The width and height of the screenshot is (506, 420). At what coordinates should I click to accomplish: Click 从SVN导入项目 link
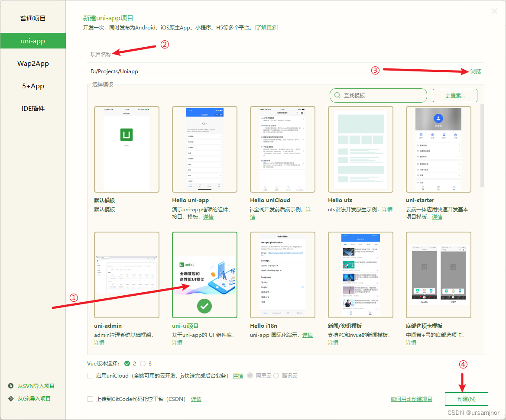(36, 386)
